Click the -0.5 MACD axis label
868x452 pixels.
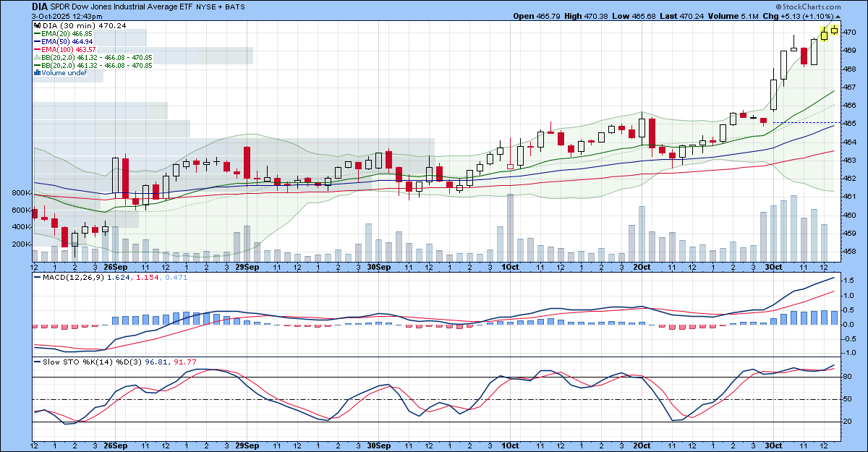pos(851,341)
